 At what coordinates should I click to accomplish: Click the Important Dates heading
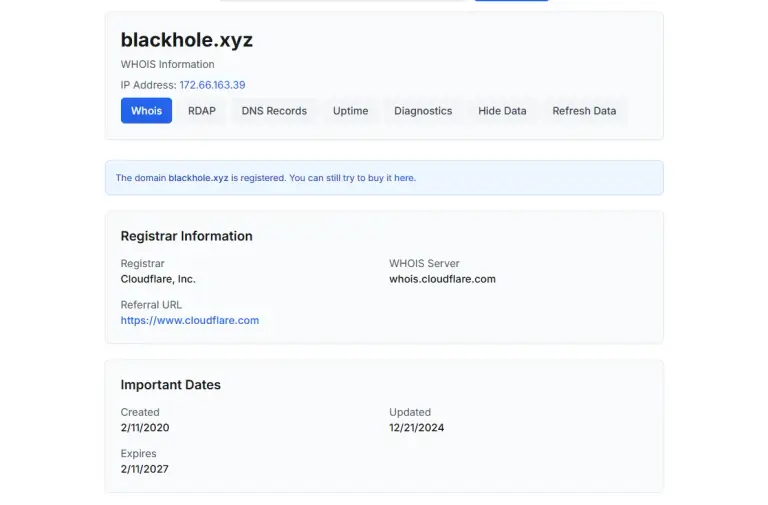tap(170, 385)
